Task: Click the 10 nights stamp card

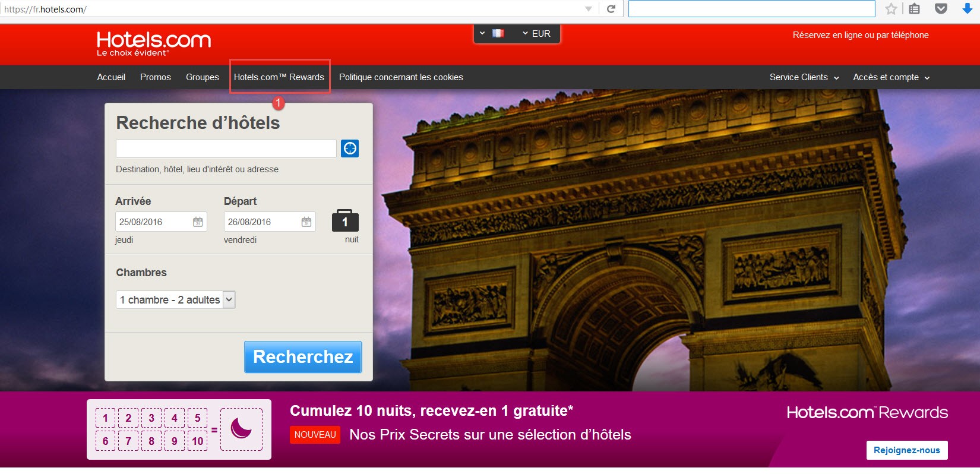Action: pyautogui.click(x=179, y=429)
